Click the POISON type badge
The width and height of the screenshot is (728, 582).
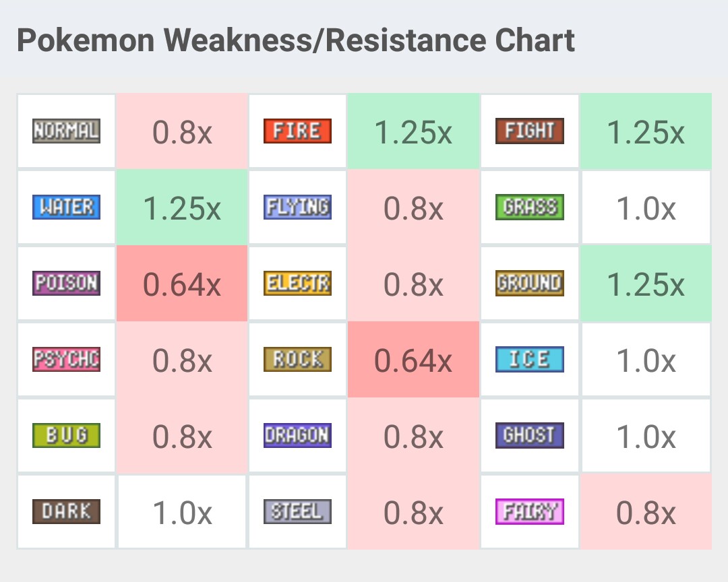click(x=66, y=283)
